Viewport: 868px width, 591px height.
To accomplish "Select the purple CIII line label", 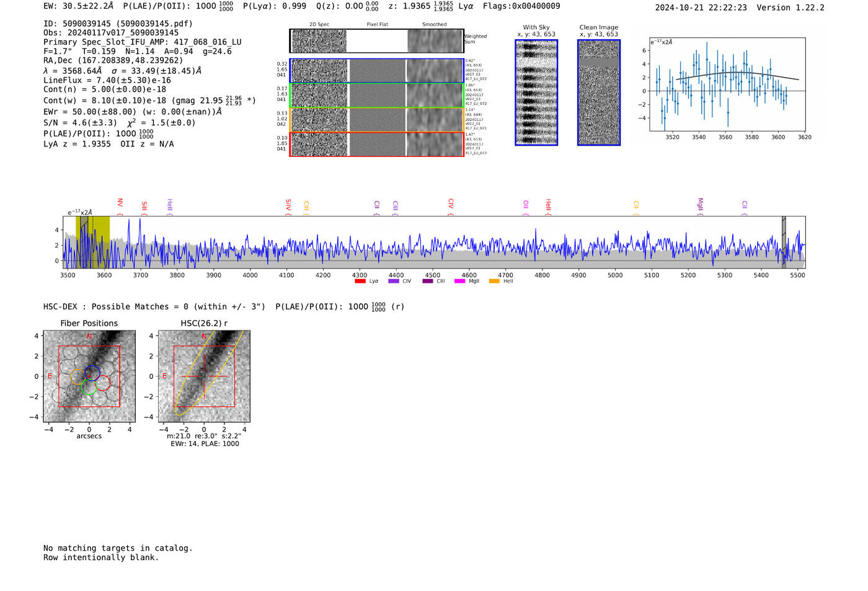I will (396, 206).
